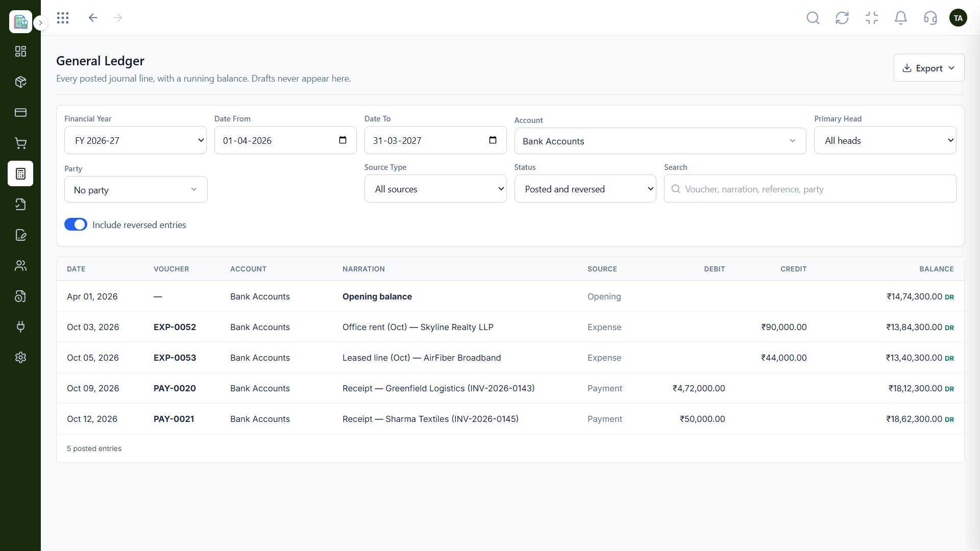Open the apps grid launcher
This screenshot has width=980, height=551.
click(x=63, y=18)
